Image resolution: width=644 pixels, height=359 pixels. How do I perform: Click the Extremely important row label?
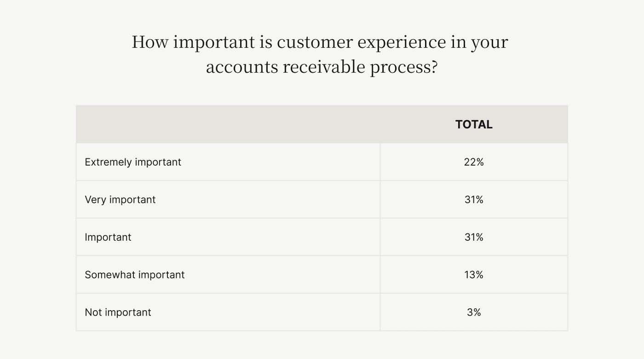pos(133,162)
